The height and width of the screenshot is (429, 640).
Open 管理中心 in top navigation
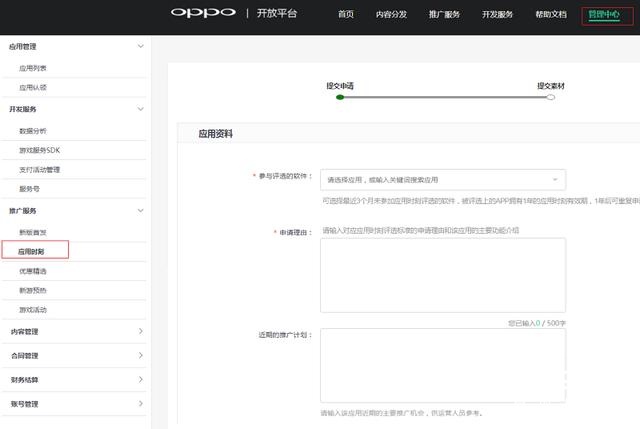(606, 15)
